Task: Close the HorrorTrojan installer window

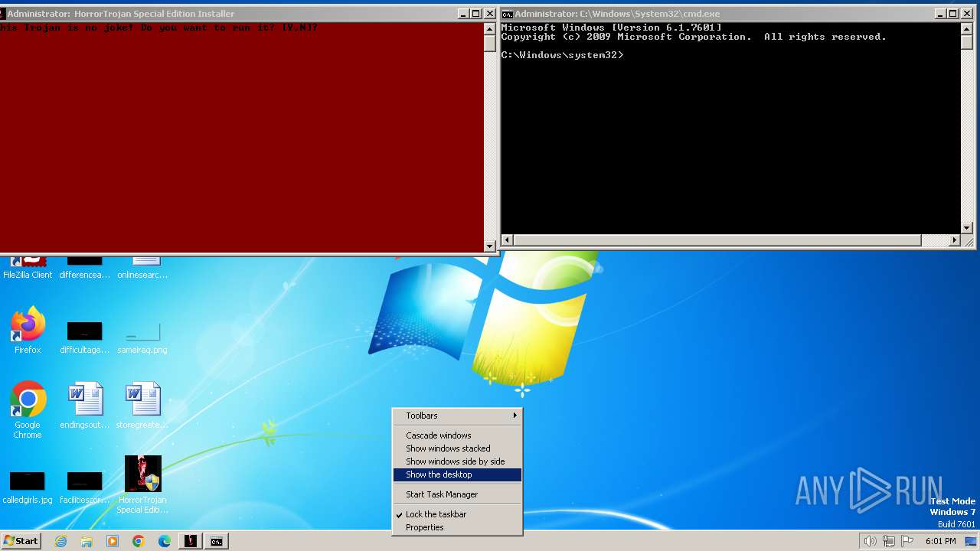Action: [x=489, y=14]
